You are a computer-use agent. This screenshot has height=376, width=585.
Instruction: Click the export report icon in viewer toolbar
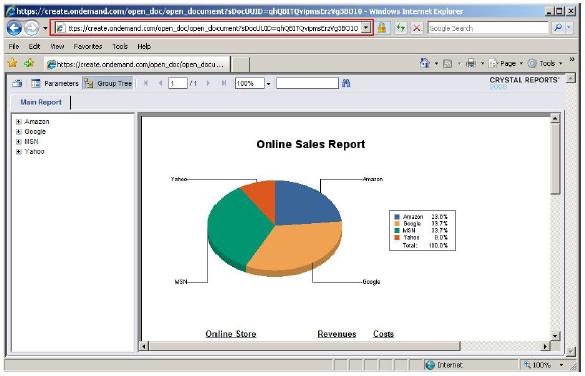click(x=17, y=84)
